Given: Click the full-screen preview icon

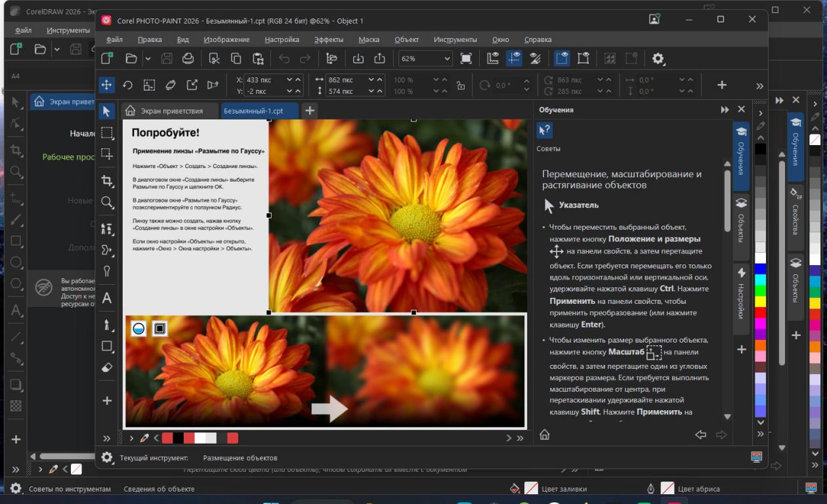Looking at the screenshot, I should (x=466, y=58).
